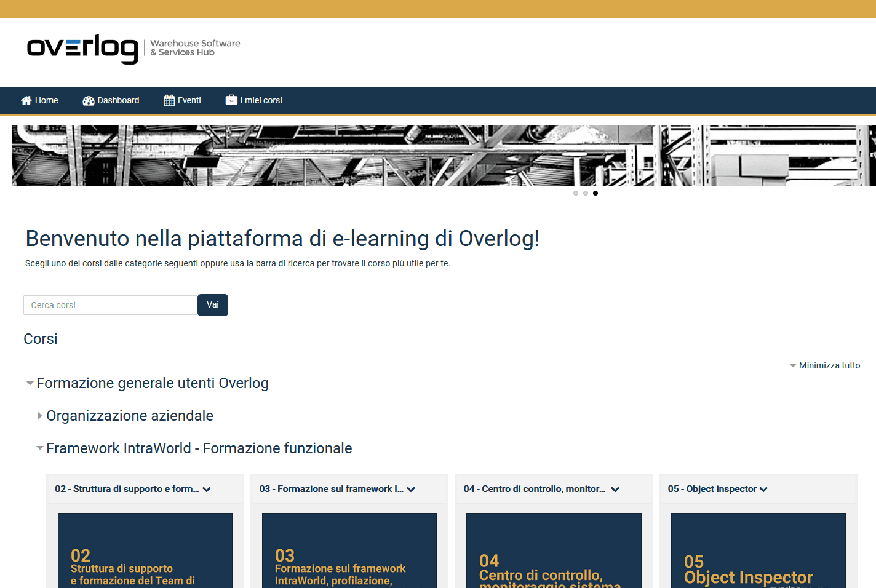Click Warehouse Software & Services Hub tagline
The height and width of the screenshot is (588, 876).
click(x=196, y=48)
